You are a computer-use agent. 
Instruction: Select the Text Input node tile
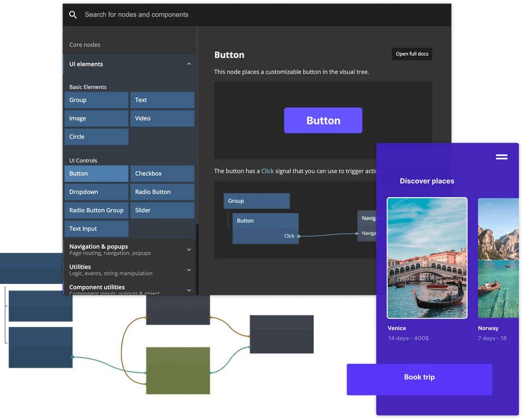pyautogui.click(x=96, y=229)
